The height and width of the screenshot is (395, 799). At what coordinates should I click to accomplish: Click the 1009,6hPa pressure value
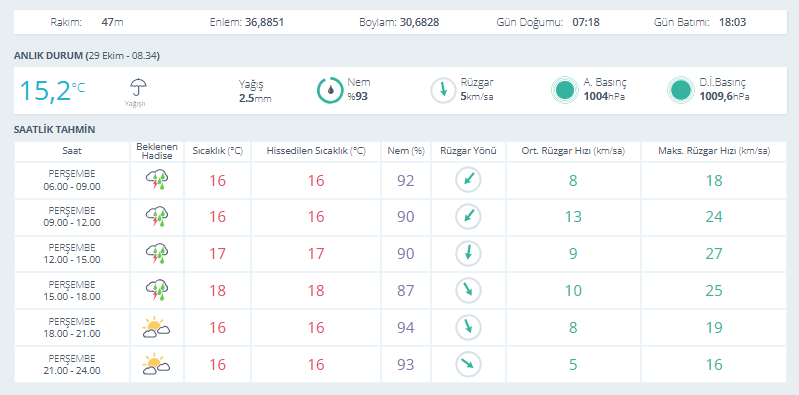[x=724, y=96]
